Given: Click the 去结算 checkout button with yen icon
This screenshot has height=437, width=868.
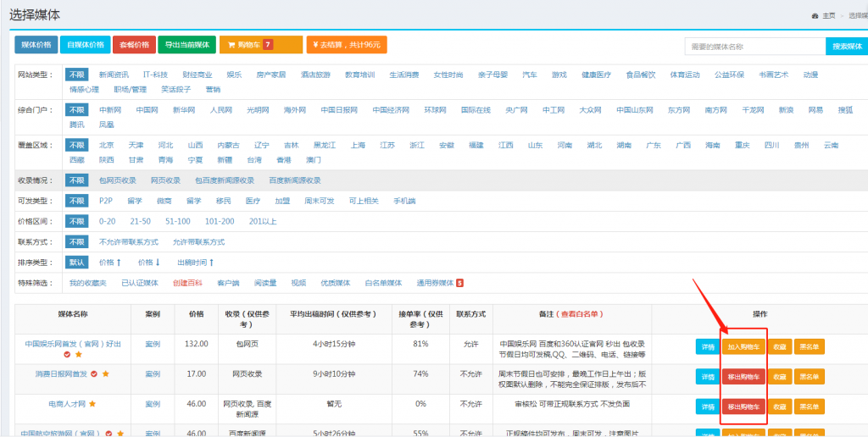Looking at the screenshot, I should pos(348,45).
